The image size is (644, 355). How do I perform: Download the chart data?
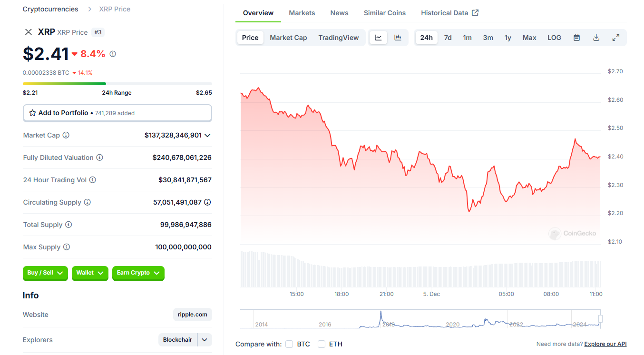coord(596,38)
